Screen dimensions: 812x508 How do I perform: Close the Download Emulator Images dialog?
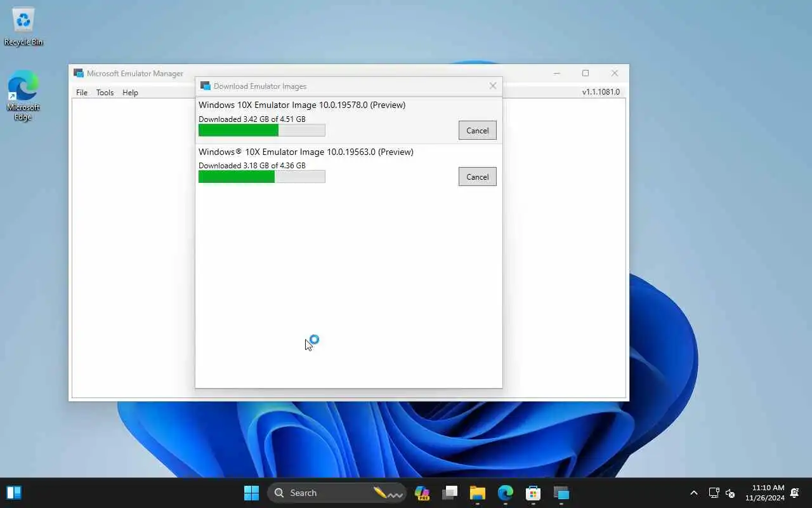[x=493, y=86]
